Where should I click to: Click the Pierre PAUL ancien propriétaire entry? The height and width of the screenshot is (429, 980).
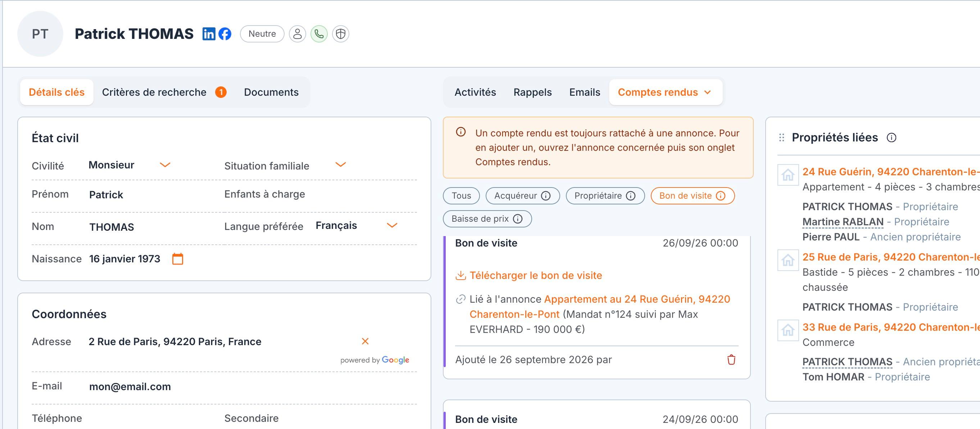[881, 237]
